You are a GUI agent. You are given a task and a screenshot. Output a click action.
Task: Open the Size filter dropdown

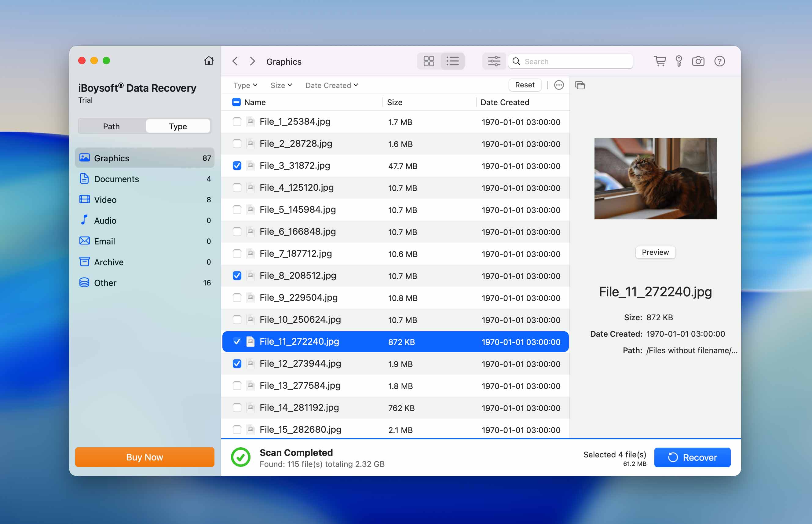281,85
